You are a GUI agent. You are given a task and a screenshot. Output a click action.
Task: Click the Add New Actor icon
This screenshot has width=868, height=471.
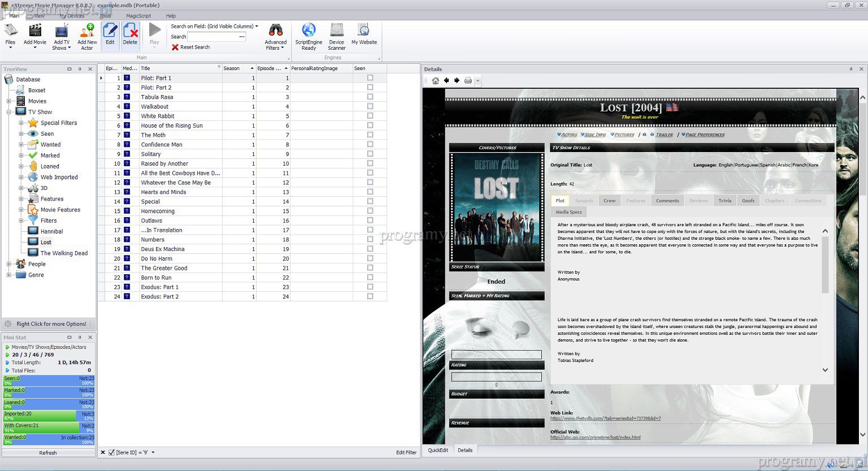coord(87,31)
